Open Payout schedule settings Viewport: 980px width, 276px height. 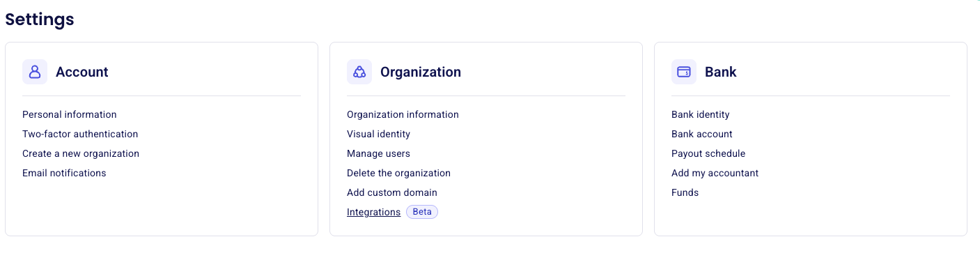tap(708, 153)
